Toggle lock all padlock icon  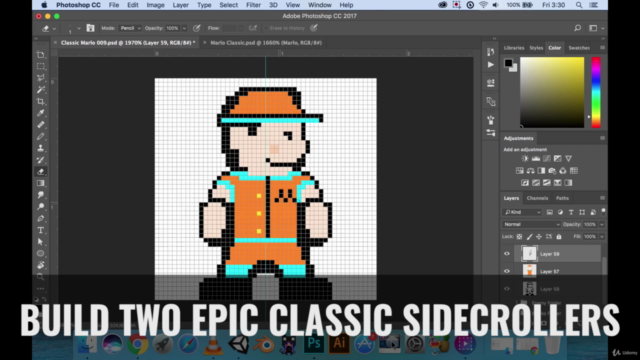559,237
